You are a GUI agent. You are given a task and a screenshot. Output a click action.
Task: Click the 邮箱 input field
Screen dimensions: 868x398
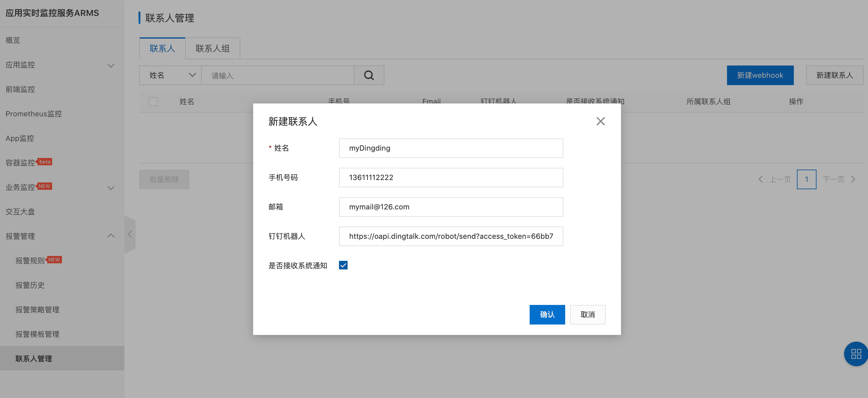pos(451,207)
